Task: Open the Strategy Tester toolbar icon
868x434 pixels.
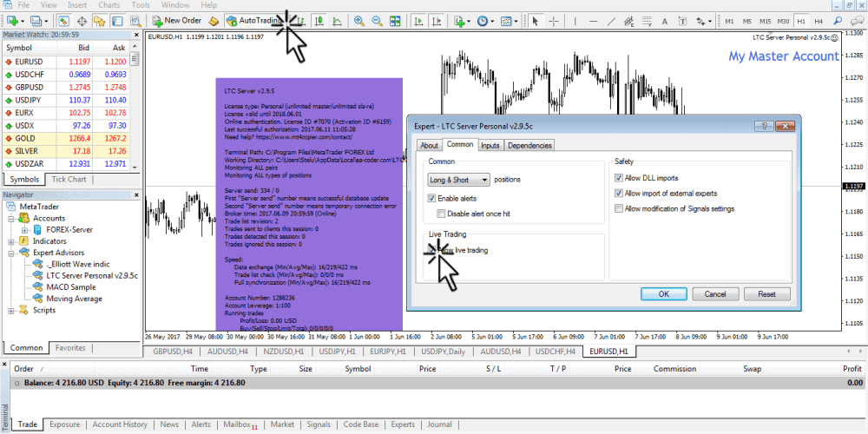Action: [135, 21]
